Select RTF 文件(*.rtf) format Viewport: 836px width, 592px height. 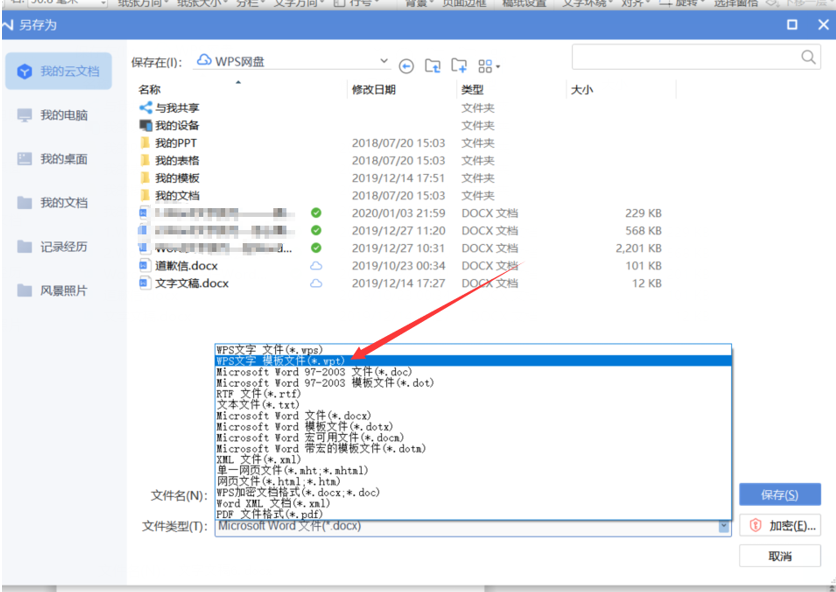473,394
